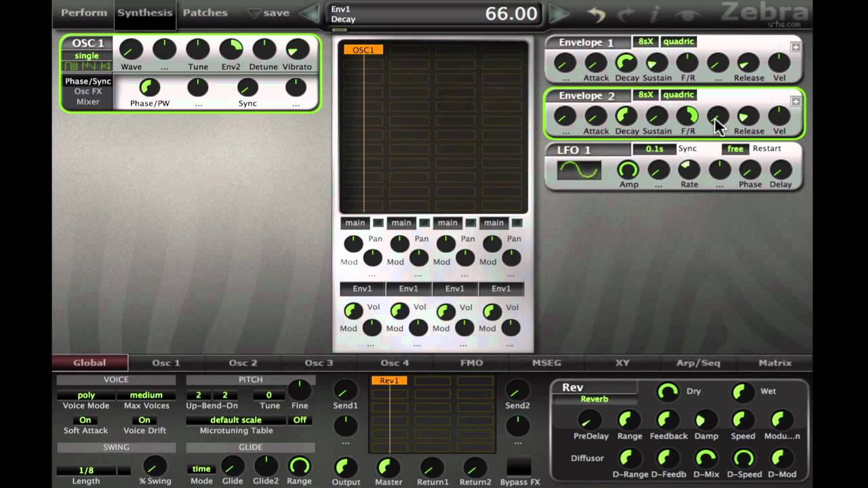The height and width of the screenshot is (488, 868).
Task: Toggle Soft Attack On switch
Action: coord(85,420)
